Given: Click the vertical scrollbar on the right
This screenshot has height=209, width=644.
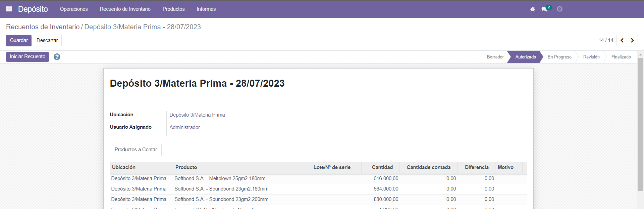Looking at the screenshot, I should click(640, 124).
